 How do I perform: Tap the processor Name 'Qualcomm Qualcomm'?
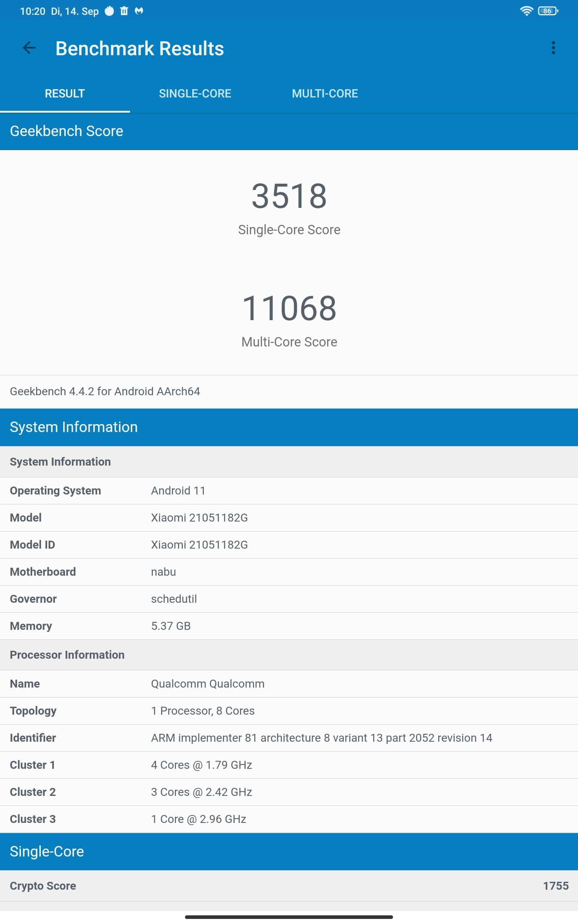coord(208,684)
